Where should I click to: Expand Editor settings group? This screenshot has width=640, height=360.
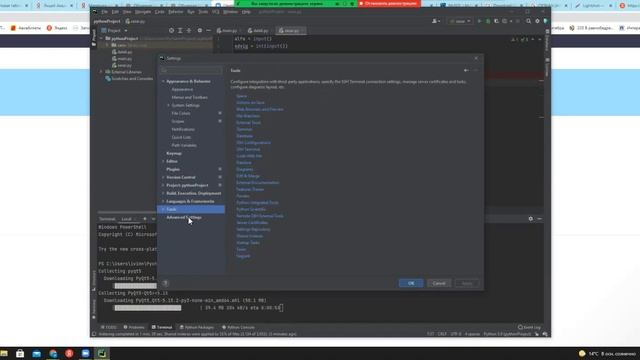tap(163, 161)
